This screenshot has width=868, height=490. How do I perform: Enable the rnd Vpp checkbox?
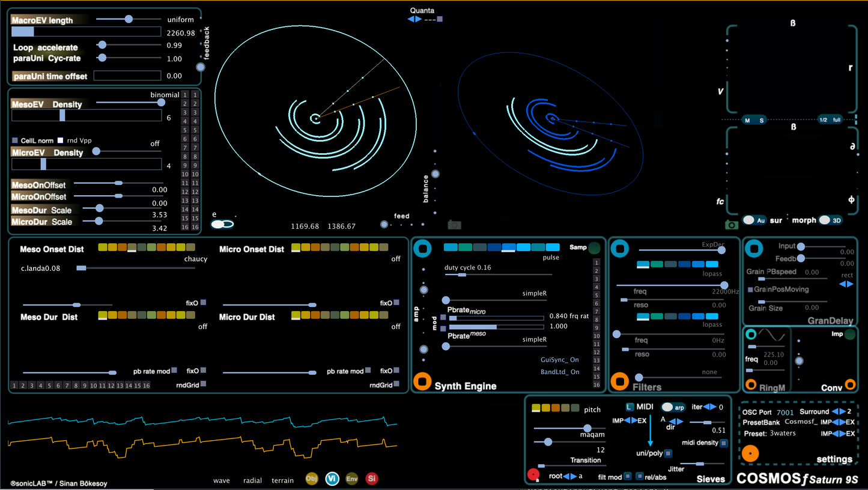(x=60, y=141)
